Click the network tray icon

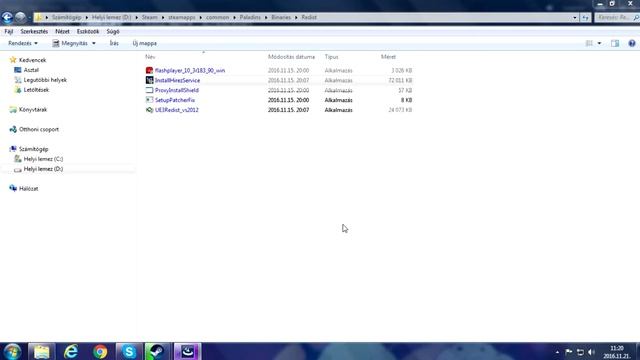pyautogui.click(x=580, y=352)
